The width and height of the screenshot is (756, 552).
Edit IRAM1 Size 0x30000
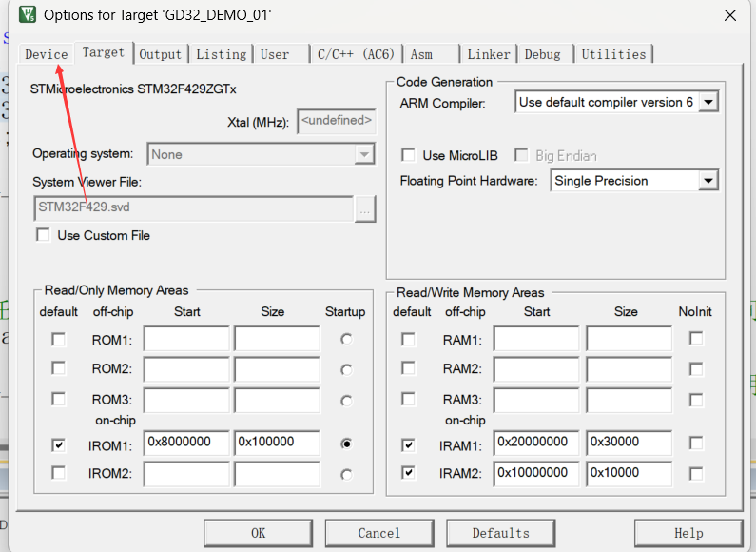click(630, 443)
